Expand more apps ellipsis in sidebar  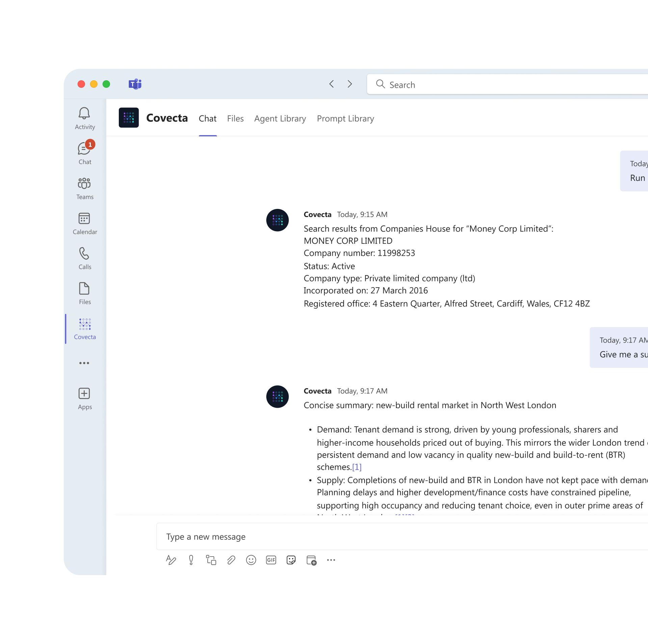84,363
